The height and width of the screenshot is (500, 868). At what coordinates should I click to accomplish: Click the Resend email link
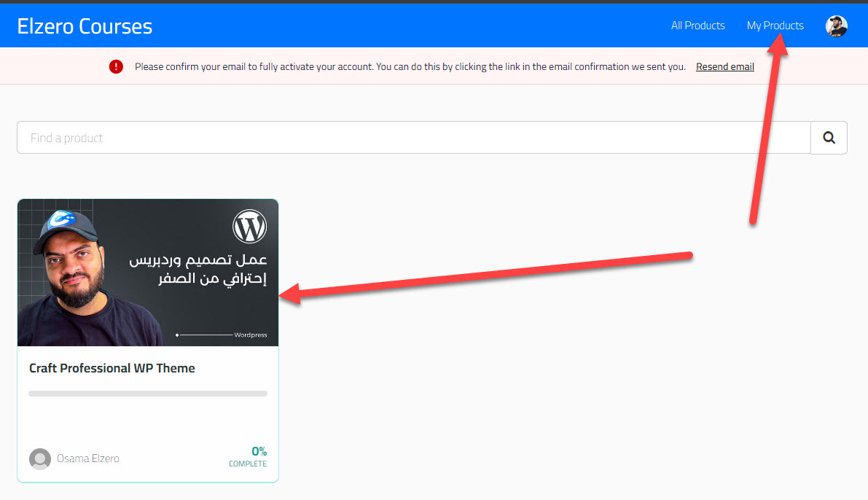pyautogui.click(x=724, y=66)
